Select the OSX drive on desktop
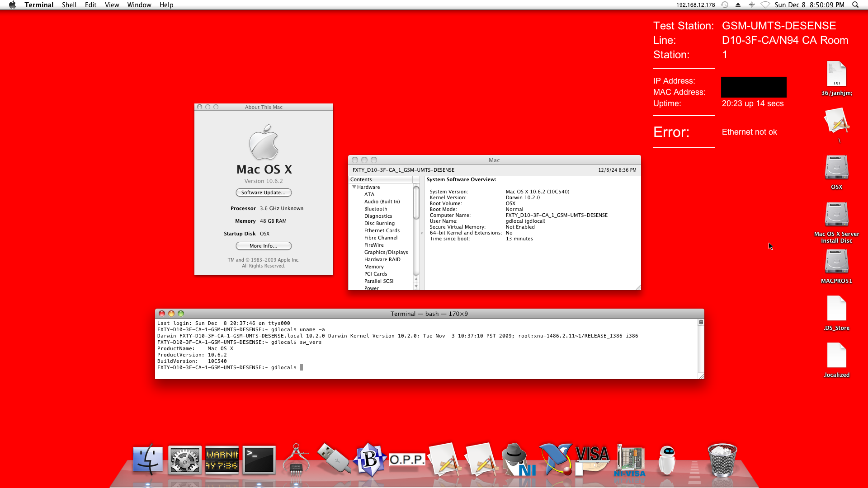Screen dimensions: 868x488 click(x=836, y=172)
